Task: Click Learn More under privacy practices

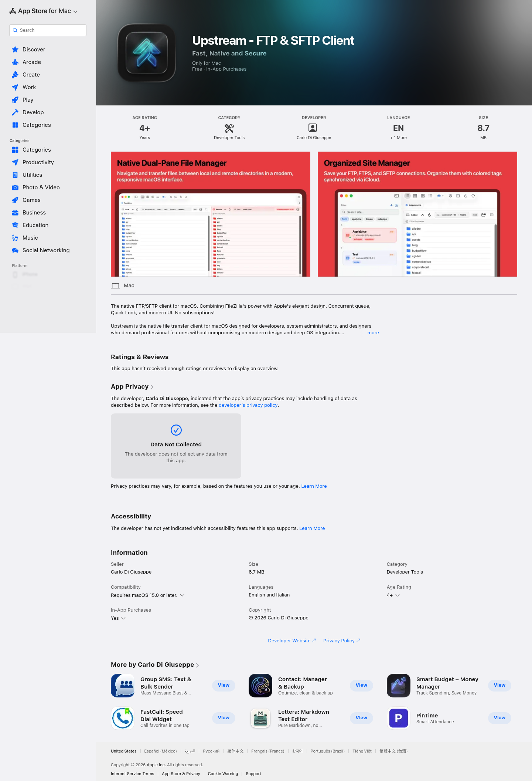Action: (314, 486)
